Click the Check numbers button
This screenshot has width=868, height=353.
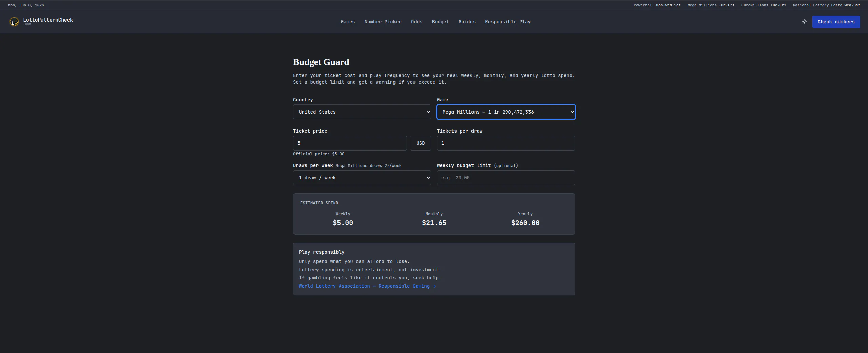pyautogui.click(x=836, y=22)
